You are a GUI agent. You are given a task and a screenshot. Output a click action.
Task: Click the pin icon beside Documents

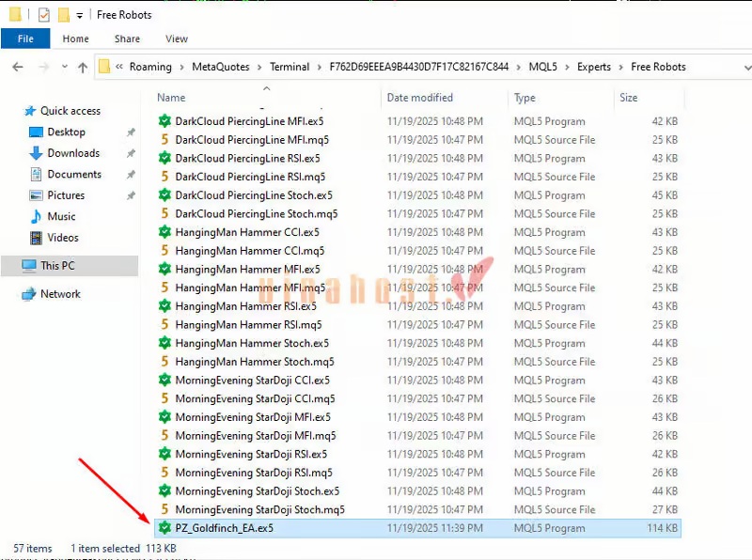click(131, 174)
